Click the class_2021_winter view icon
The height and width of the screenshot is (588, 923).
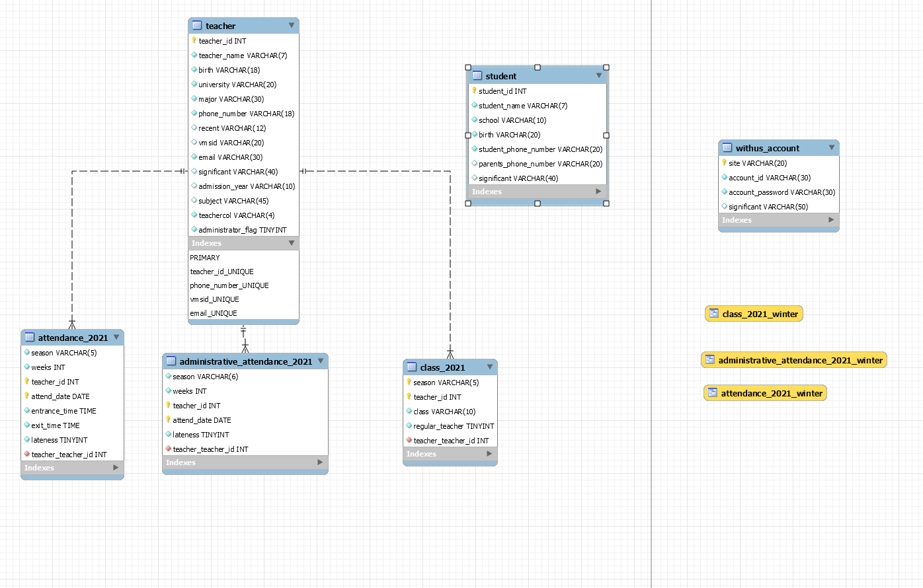click(x=713, y=314)
